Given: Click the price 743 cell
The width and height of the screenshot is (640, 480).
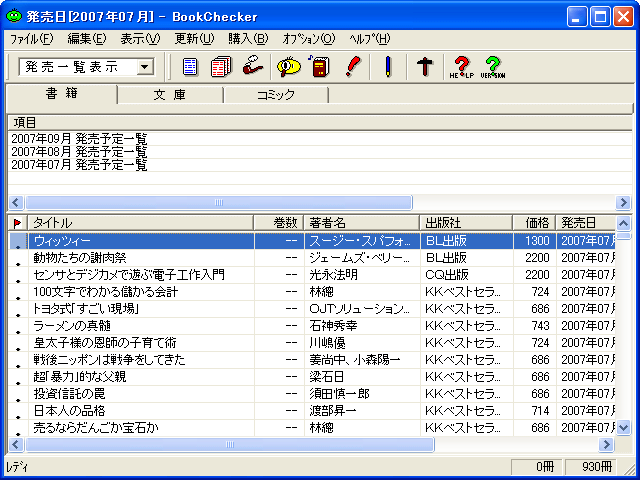Looking at the screenshot, I should (x=534, y=326).
